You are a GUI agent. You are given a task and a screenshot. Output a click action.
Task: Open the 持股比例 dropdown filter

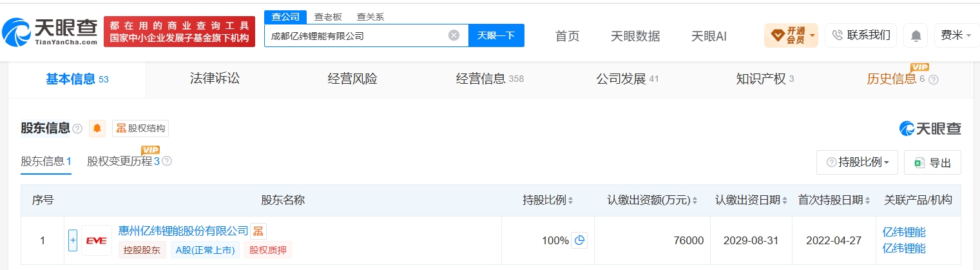click(857, 162)
